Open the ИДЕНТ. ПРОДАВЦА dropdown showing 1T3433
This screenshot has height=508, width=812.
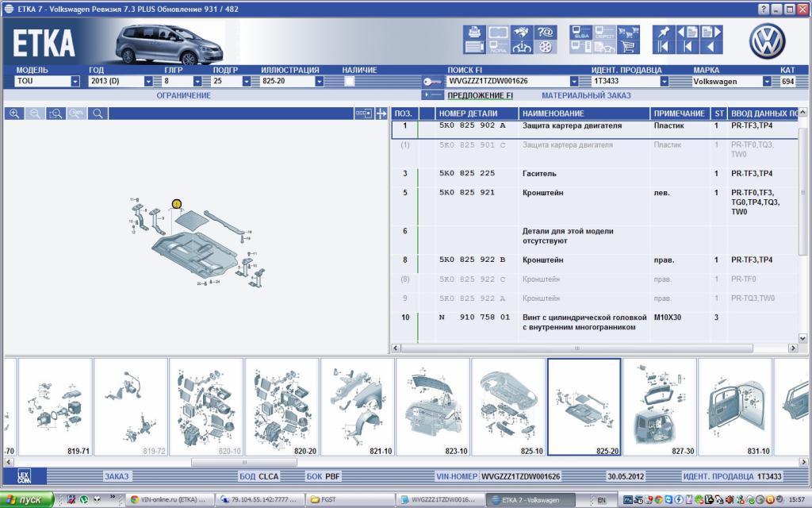[665, 82]
